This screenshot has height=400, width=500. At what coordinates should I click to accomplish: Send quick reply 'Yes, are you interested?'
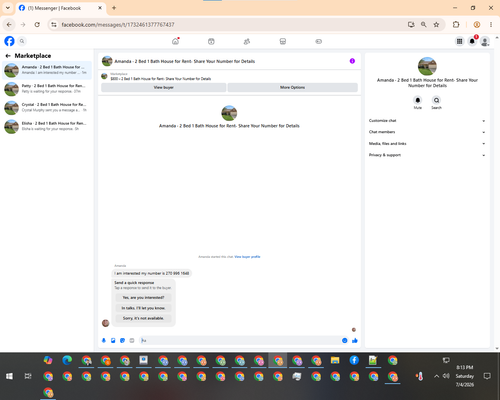[143, 297]
